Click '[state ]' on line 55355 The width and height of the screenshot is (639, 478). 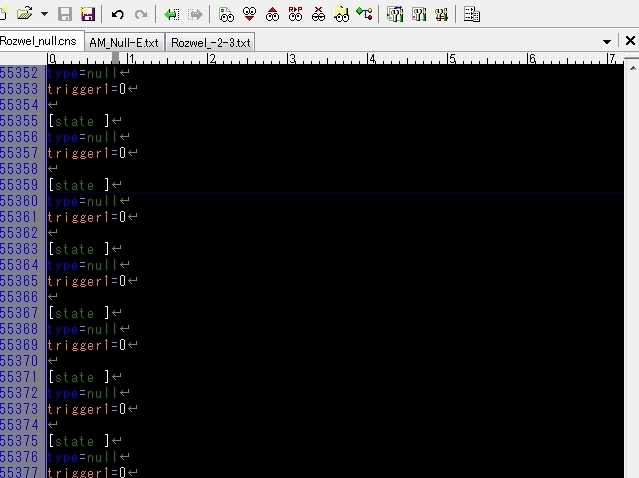pyautogui.click(x=79, y=121)
